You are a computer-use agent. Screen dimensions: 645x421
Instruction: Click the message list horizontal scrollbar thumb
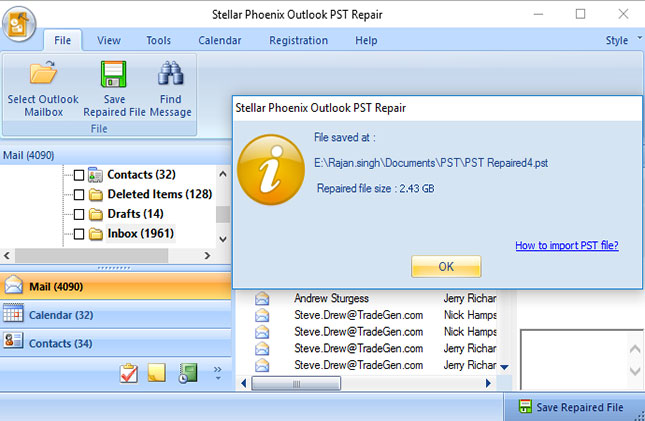click(296, 384)
